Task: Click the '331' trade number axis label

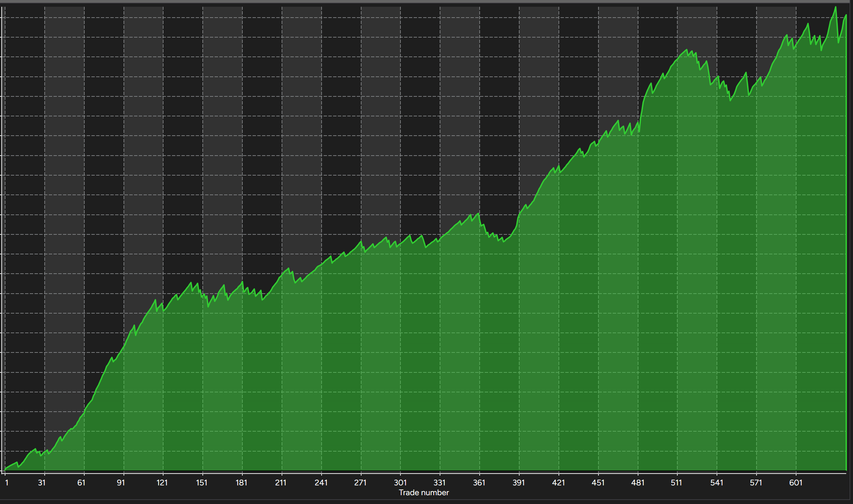Action: click(439, 483)
